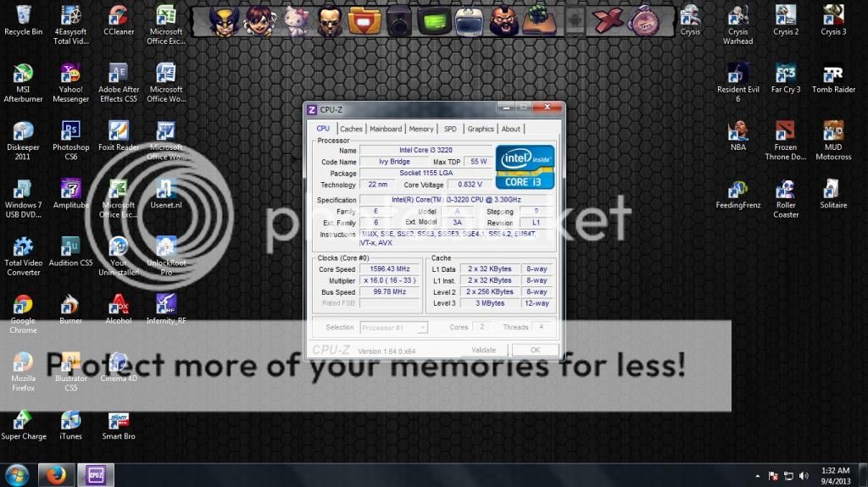Viewport: 868px width, 487px height.
Task: Click the Intel Core i3 3220 name field
Action: click(426, 150)
